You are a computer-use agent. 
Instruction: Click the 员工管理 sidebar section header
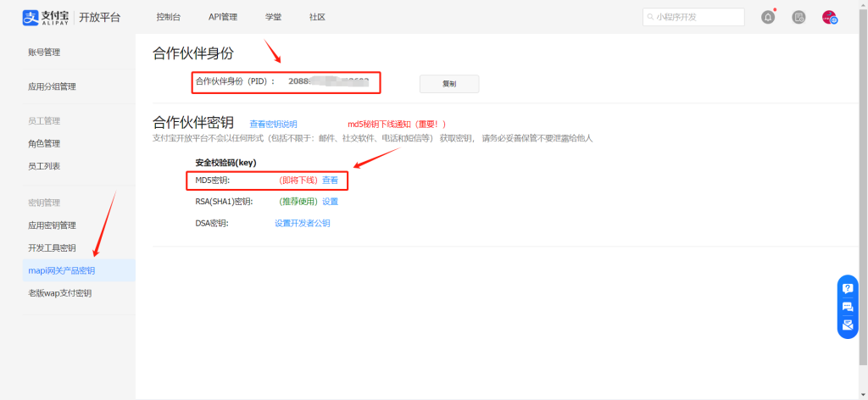[44, 120]
